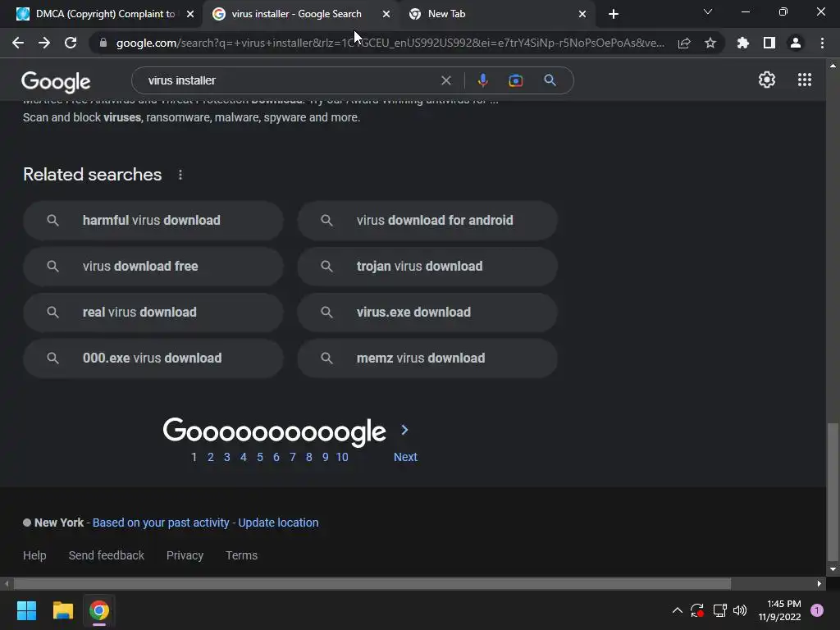Open File Explorer from taskbar
This screenshot has height=630, width=840.
(62, 610)
